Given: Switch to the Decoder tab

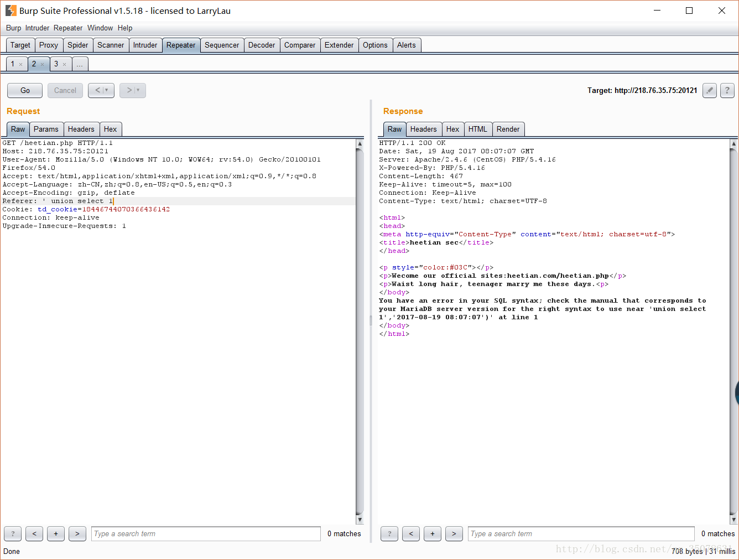Looking at the screenshot, I should [x=262, y=45].
